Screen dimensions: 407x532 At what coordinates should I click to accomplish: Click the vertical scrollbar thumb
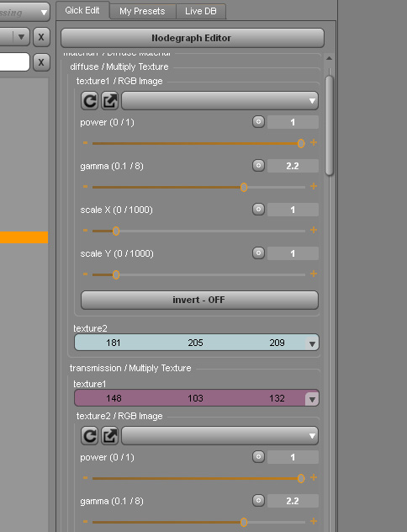[329, 125]
